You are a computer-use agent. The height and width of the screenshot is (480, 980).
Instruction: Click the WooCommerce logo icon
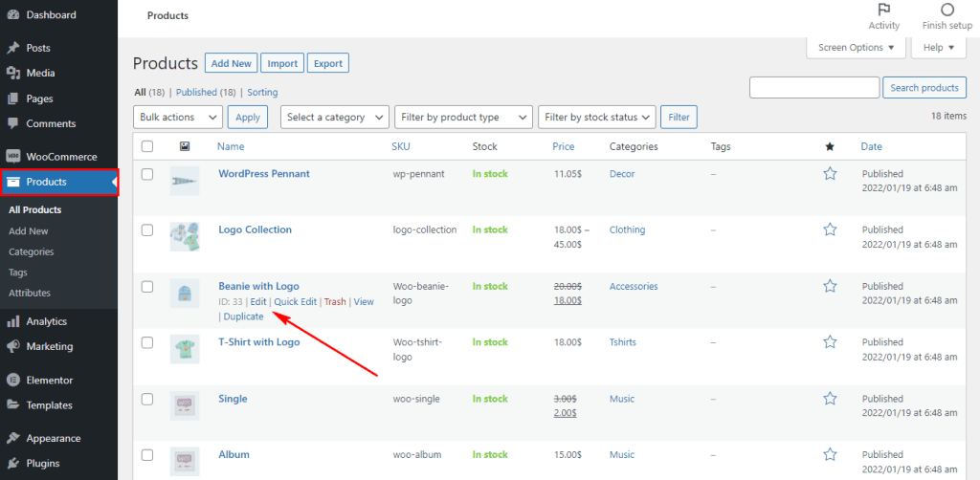(x=12, y=157)
